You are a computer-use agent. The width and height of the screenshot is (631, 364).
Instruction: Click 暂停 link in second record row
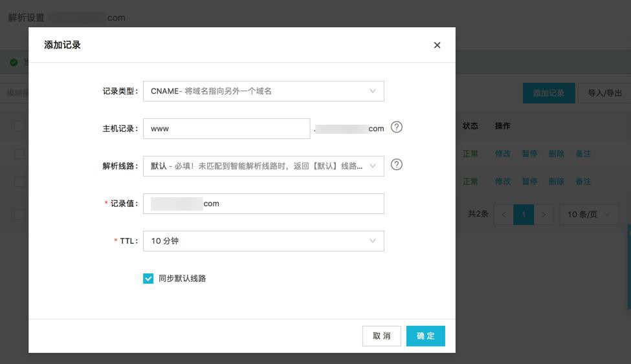point(529,182)
